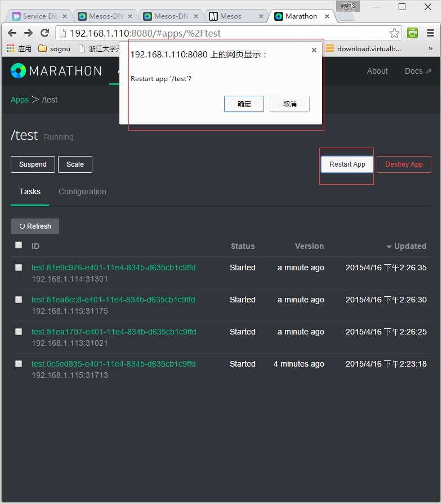Open task test.81ea1797-e401 link
442x504 pixels.
pos(114,332)
